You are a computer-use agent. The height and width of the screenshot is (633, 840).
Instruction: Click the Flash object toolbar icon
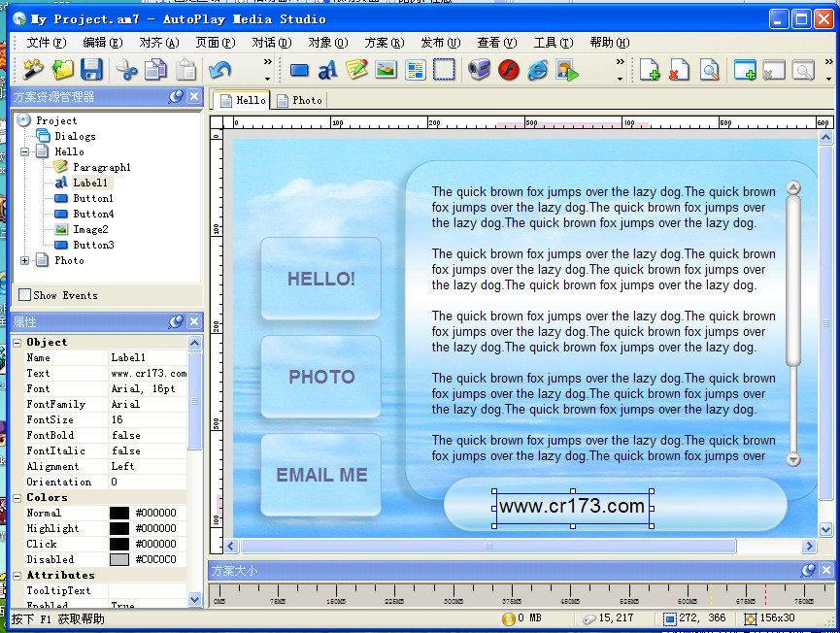coord(509,70)
